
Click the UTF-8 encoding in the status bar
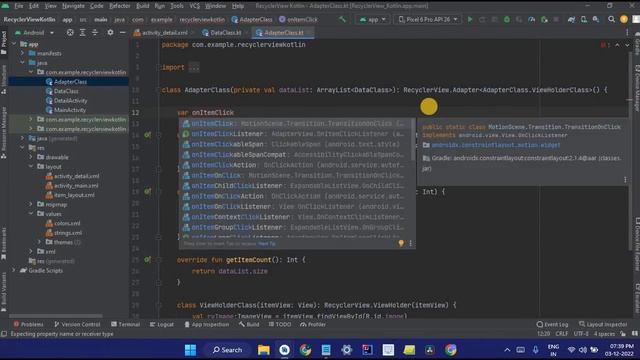[581, 334]
